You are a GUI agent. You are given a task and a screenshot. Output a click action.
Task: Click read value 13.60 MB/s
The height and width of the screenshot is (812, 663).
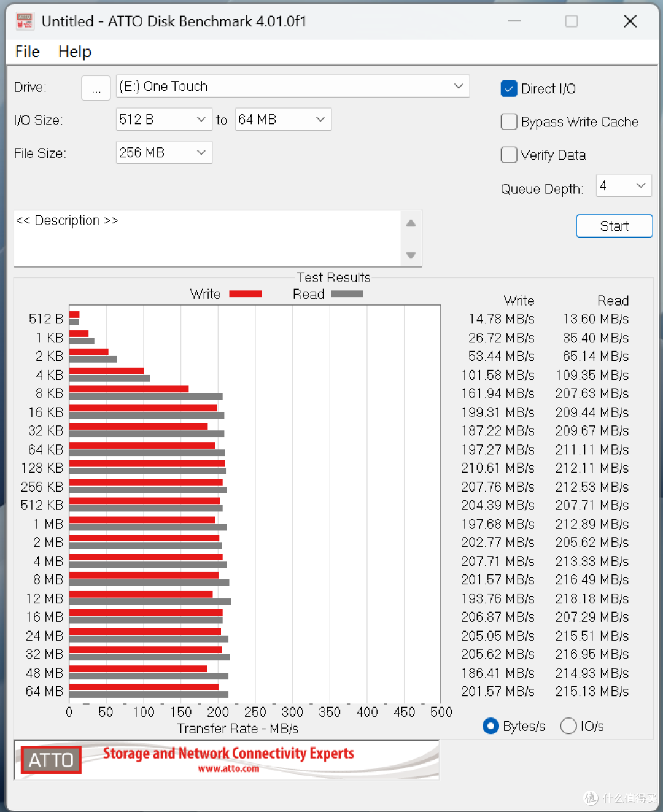click(x=596, y=319)
